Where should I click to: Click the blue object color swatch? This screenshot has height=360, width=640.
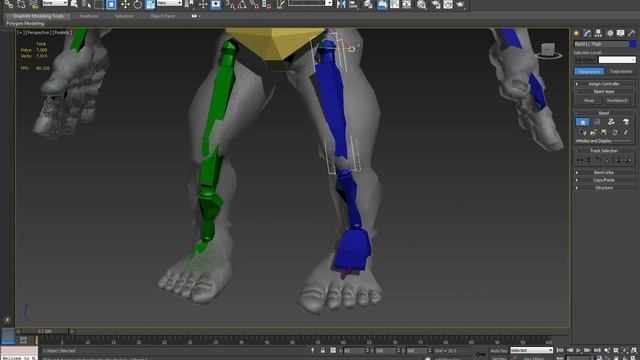[633, 44]
